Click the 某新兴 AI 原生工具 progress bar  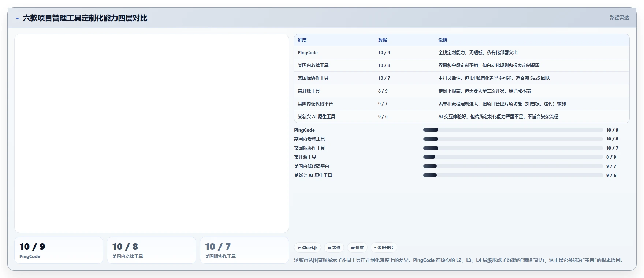[x=513, y=175]
